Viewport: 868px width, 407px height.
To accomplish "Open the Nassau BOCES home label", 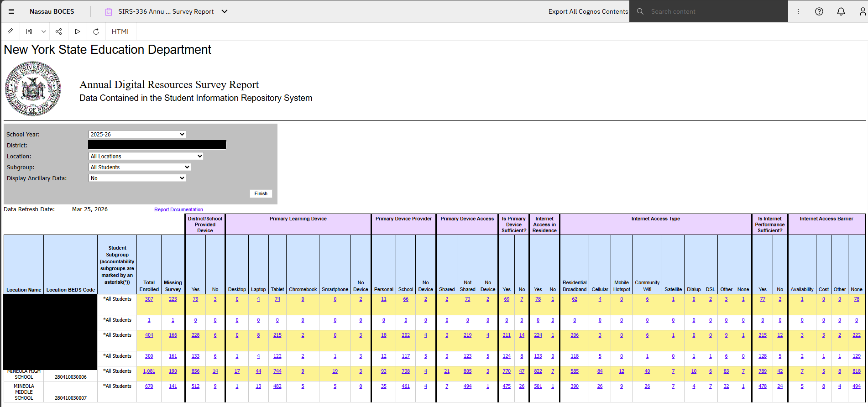I will [x=52, y=11].
